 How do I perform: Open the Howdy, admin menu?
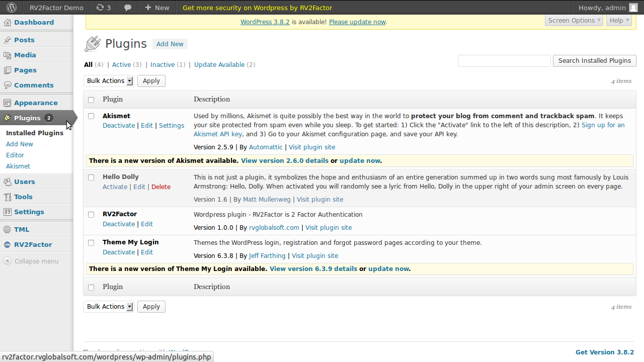(x=608, y=8)
